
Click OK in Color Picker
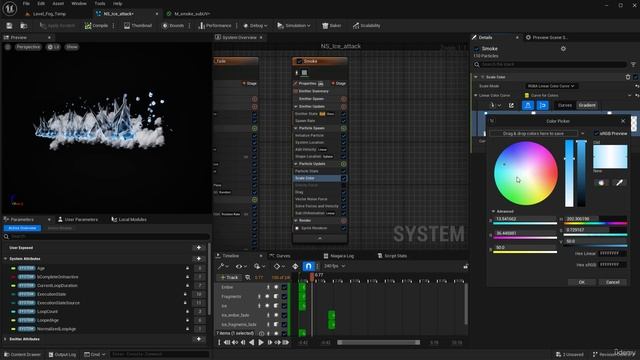(582, 282)
